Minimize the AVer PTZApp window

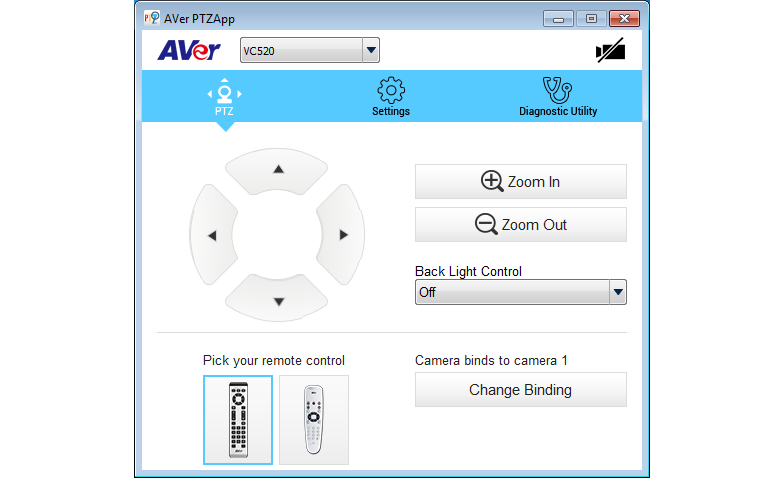click(558, 19)
